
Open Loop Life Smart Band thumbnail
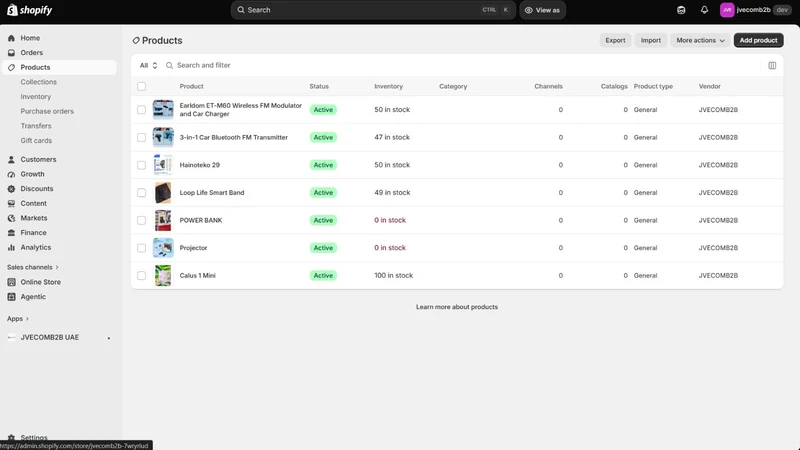(163, 193)
